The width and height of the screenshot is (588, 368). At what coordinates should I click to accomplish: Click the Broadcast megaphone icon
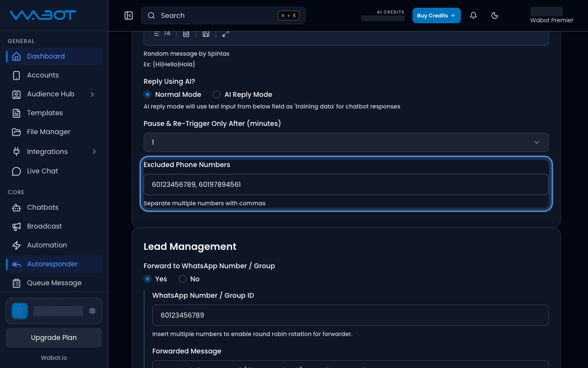click(x=16, y=226)
